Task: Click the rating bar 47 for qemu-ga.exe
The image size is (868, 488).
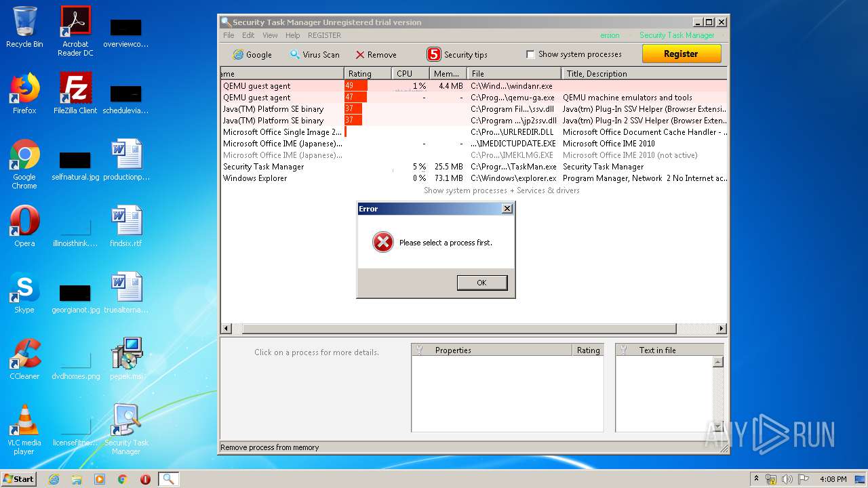Action: pos(355,98)
